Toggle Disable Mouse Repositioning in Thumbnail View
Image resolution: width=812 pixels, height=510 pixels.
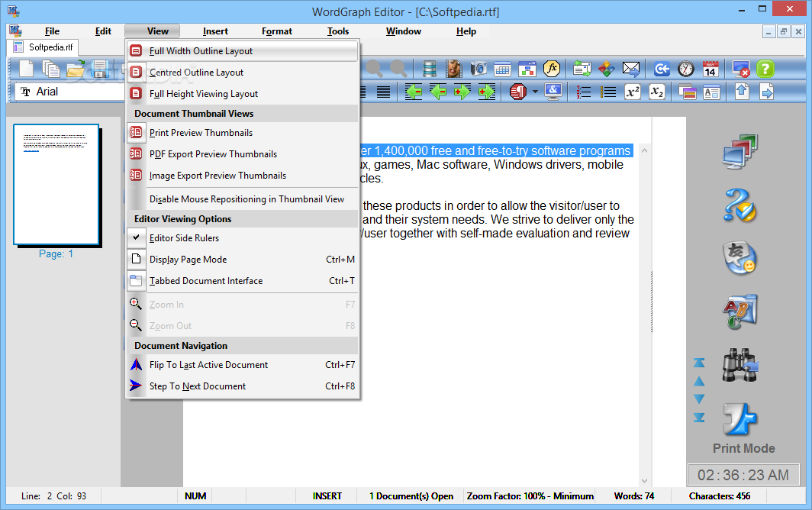pyautogui.click(x=242, y=199)
